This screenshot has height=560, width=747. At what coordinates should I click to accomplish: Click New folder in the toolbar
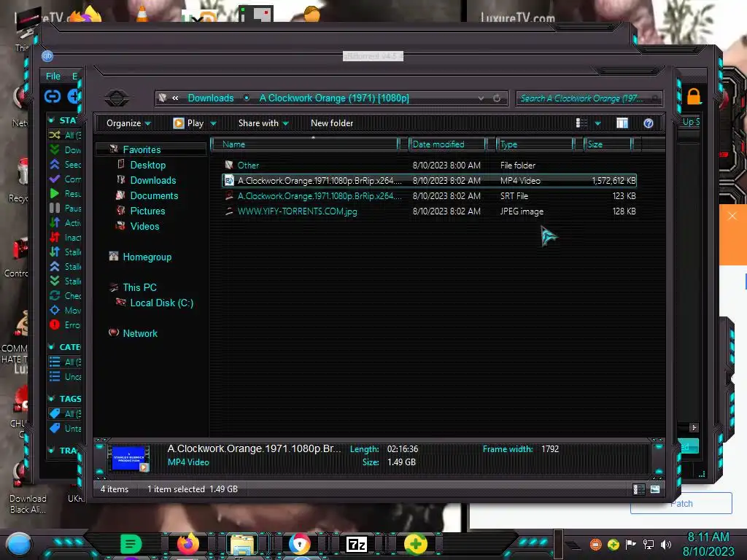tap(332, 123)
